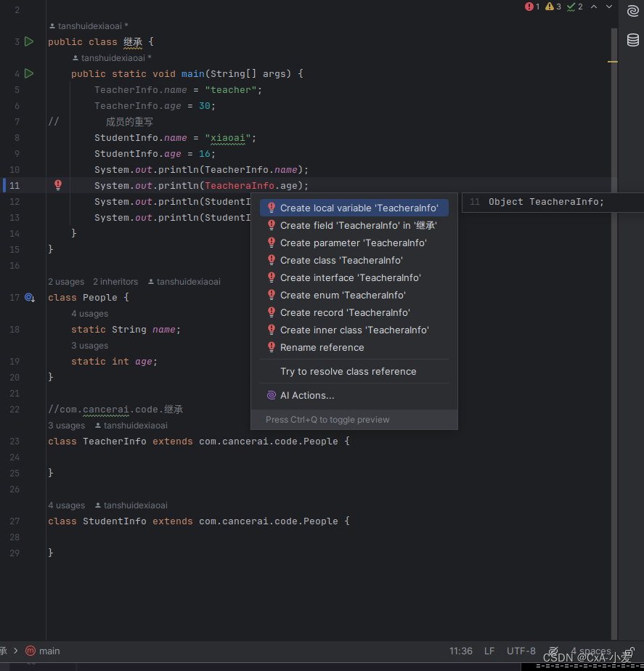
Task: Go to previous highlighted error arrow
Action: [x=594, y=7]
